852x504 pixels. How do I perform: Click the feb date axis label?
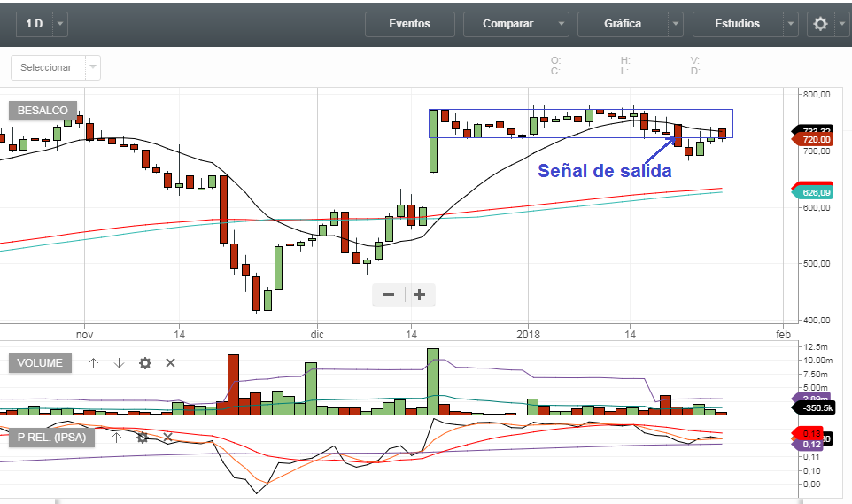(783, 334)
